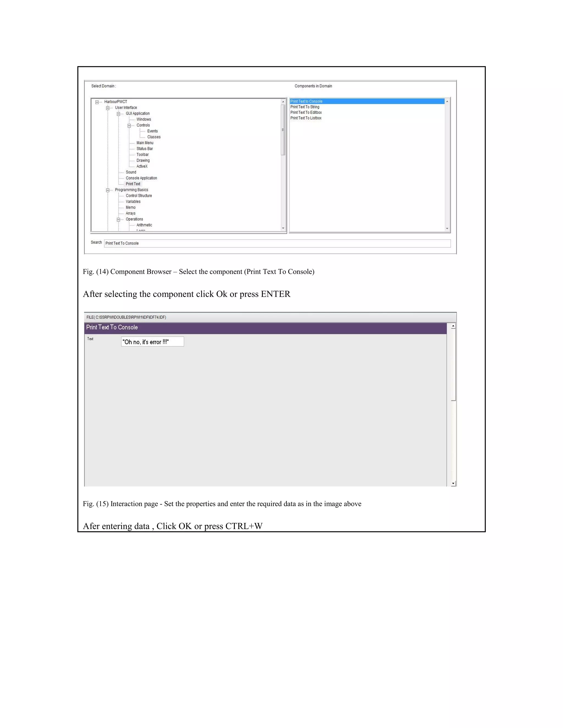Click interaction page scrollbar up arrow
563x728 pixels.
click(453, 326)
